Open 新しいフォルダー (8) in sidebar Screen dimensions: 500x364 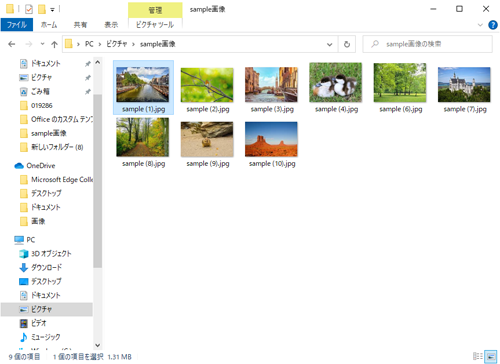tap(57, 147)
